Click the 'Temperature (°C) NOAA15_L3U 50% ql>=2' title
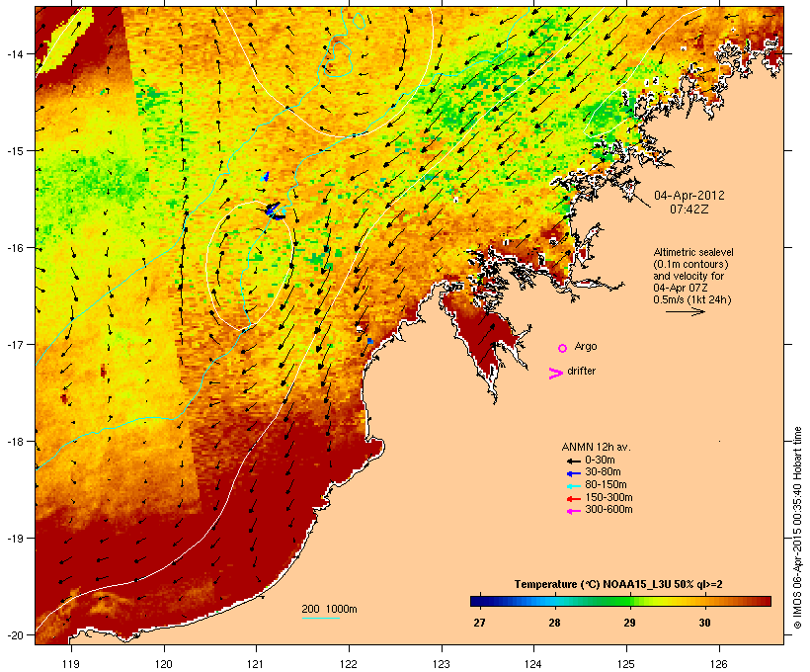The image size is (810, 672). 618,585
